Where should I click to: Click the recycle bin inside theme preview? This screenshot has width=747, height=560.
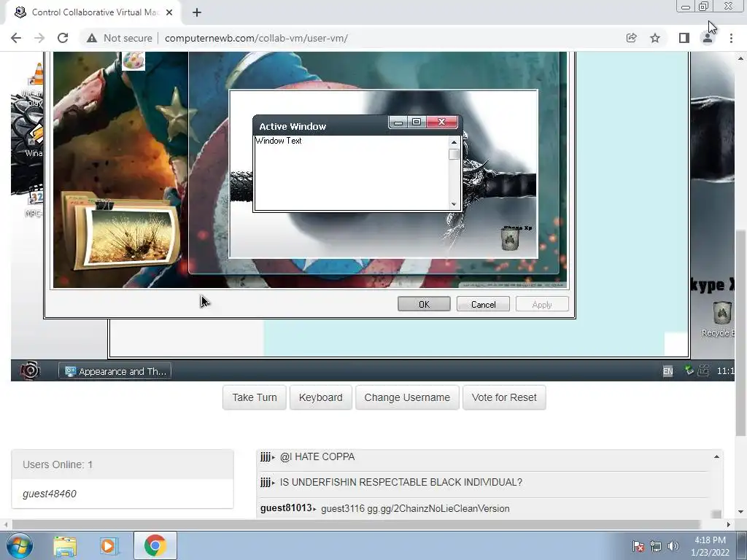click(511, 238)
